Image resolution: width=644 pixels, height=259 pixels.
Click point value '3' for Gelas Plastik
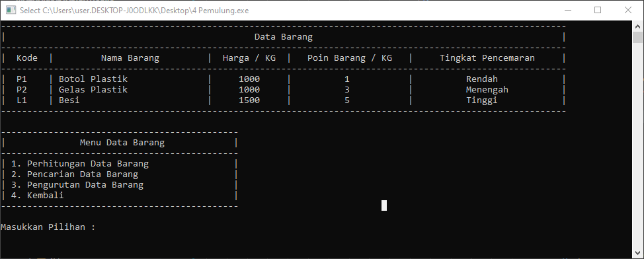347,89
